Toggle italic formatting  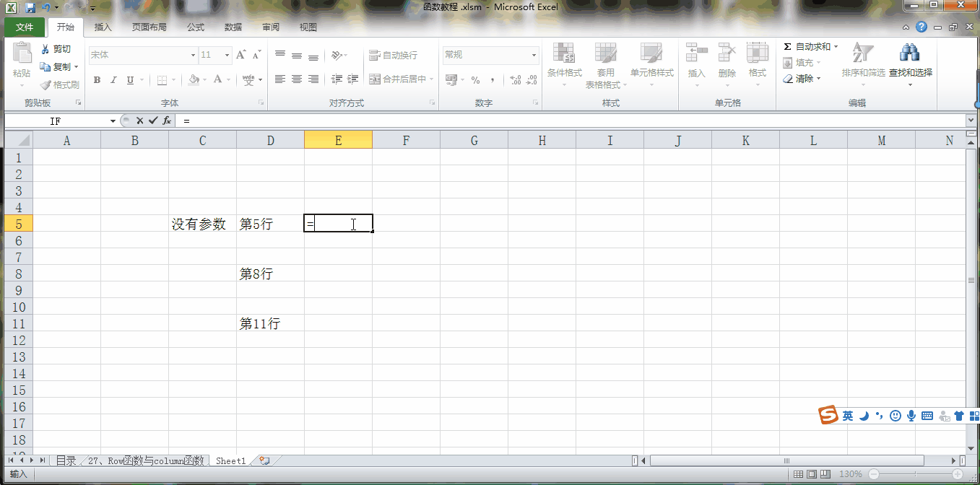coord(113,80)
